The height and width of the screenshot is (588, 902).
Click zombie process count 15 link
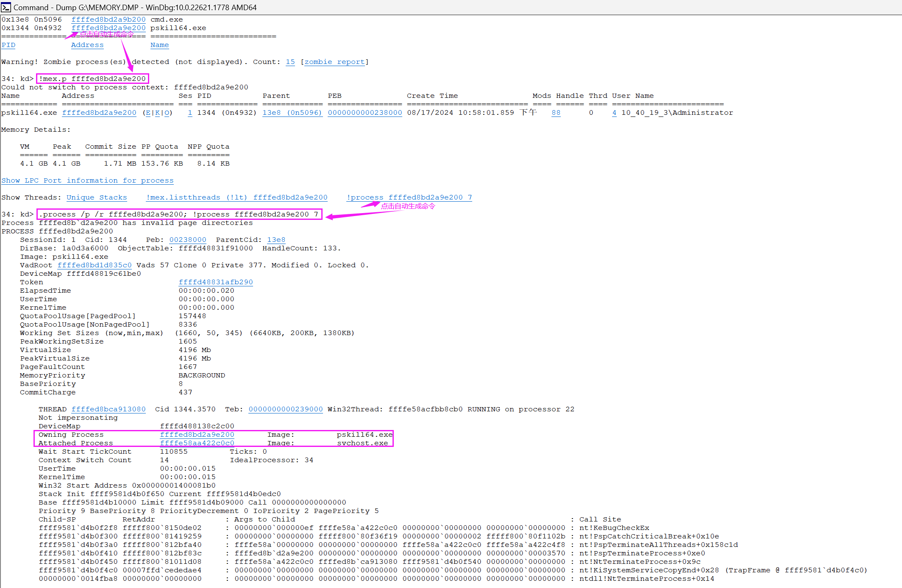tap(290, 62)
